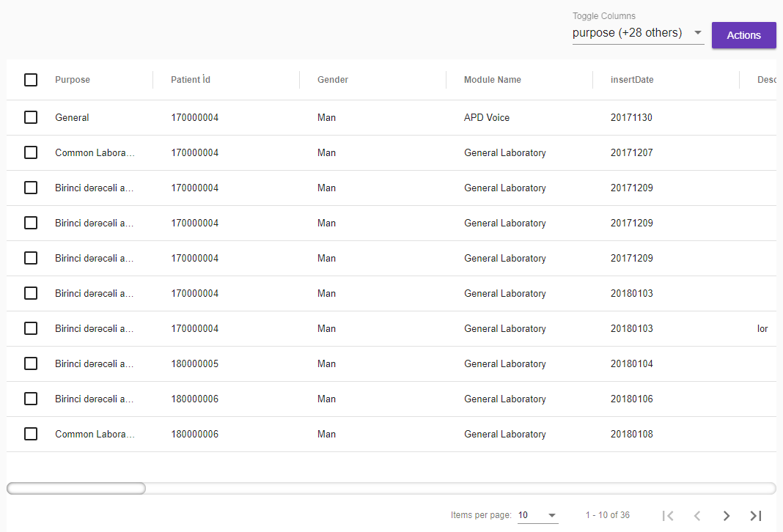Image resolution: width=783 pixels, height=532 pixels.
Task: Click the horizontal scrollbar thumb
Action: click(76, 488)
